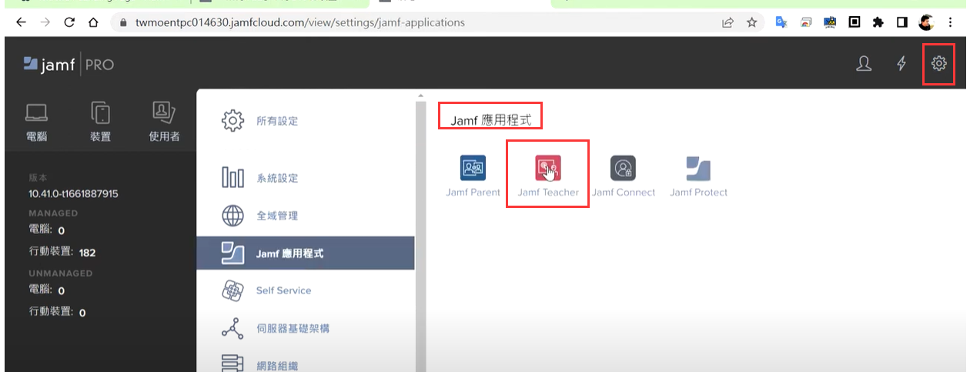Select 系統設定 in settings sidebar
Screen dimensions: 980x372
click(306, 178)
